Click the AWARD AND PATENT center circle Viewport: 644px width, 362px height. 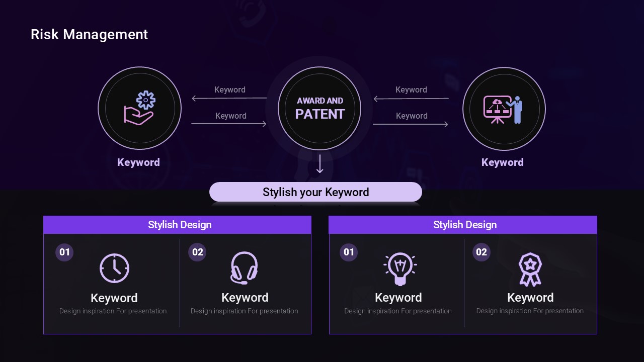(x=319, y=109)
